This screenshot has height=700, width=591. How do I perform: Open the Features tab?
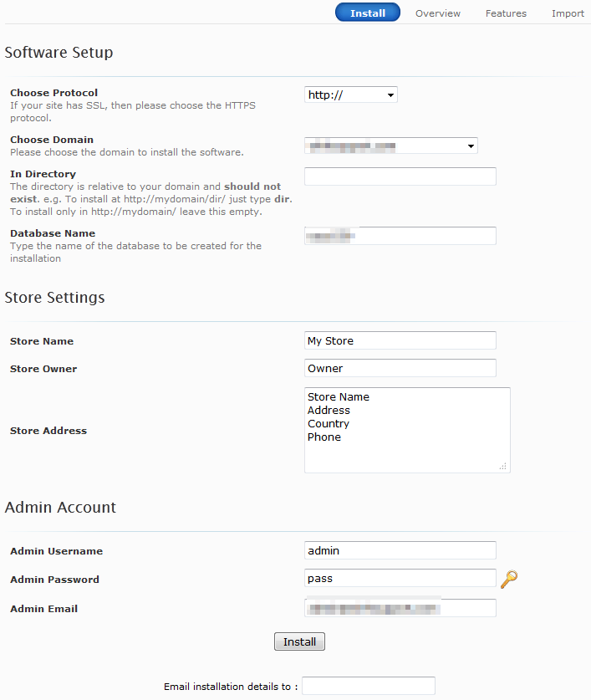point(506,13)
